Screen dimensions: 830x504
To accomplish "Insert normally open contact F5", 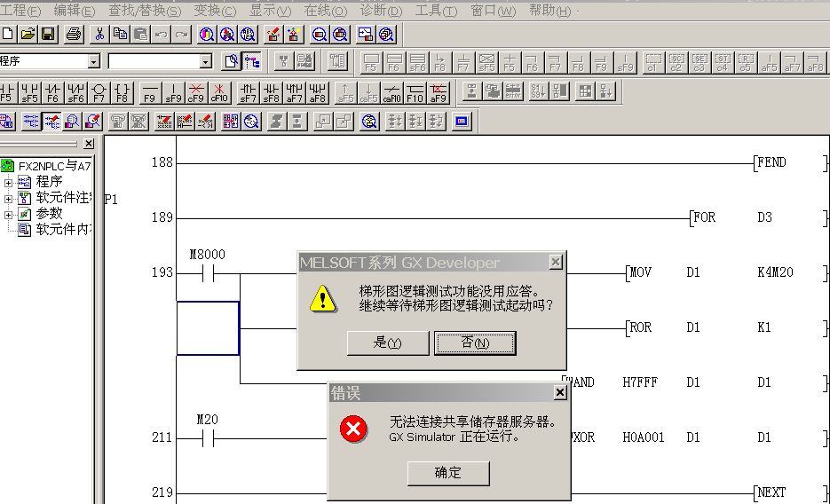I will 7,92.
